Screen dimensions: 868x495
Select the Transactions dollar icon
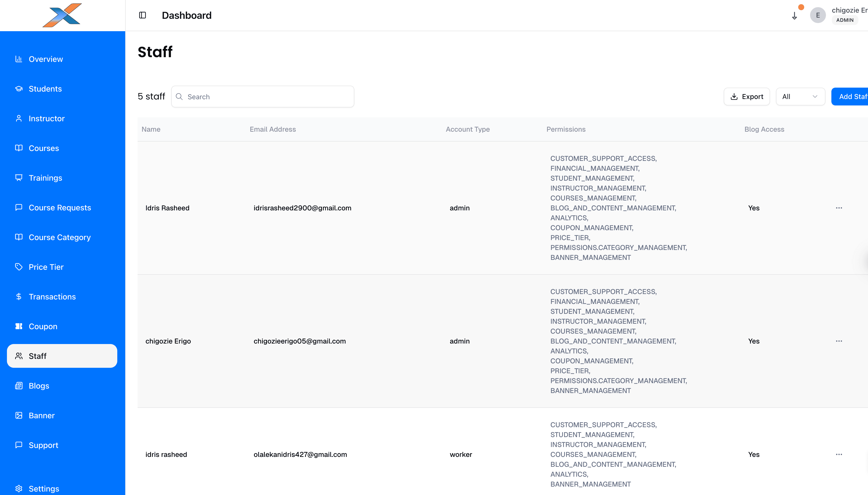click(19, 297)
